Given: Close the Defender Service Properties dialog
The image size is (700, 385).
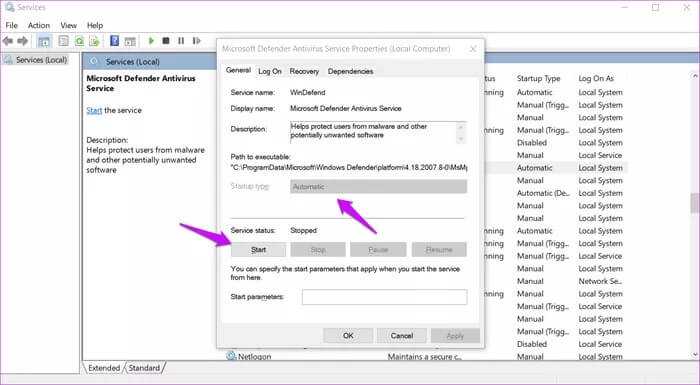Looking at the screenshot, I should 473,49.
